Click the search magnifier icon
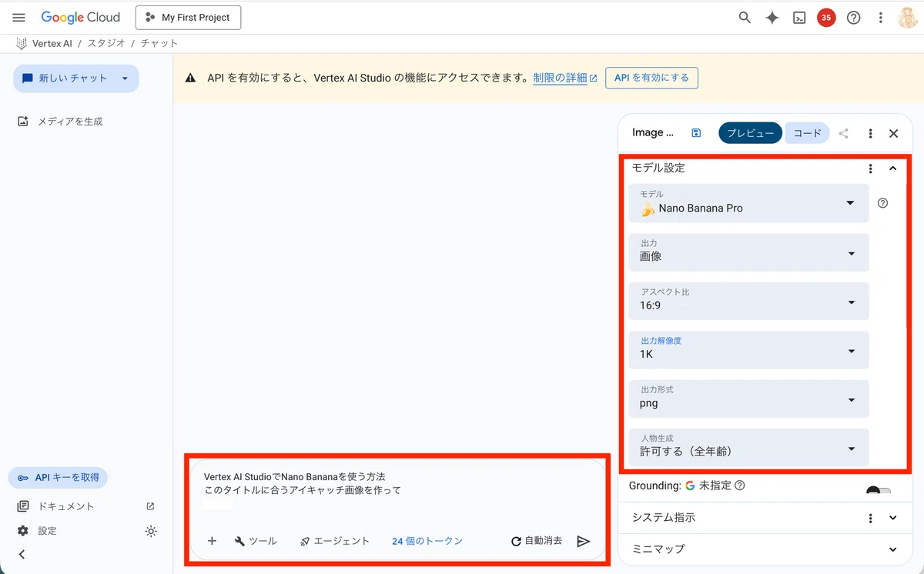Viewport: 924px width, 574px height. tap(745, 18)
